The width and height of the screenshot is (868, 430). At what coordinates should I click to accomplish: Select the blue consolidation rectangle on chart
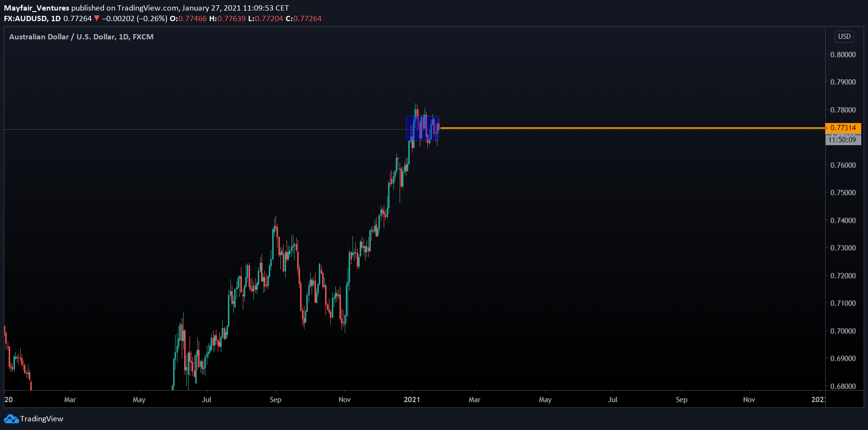click(422, 128)
